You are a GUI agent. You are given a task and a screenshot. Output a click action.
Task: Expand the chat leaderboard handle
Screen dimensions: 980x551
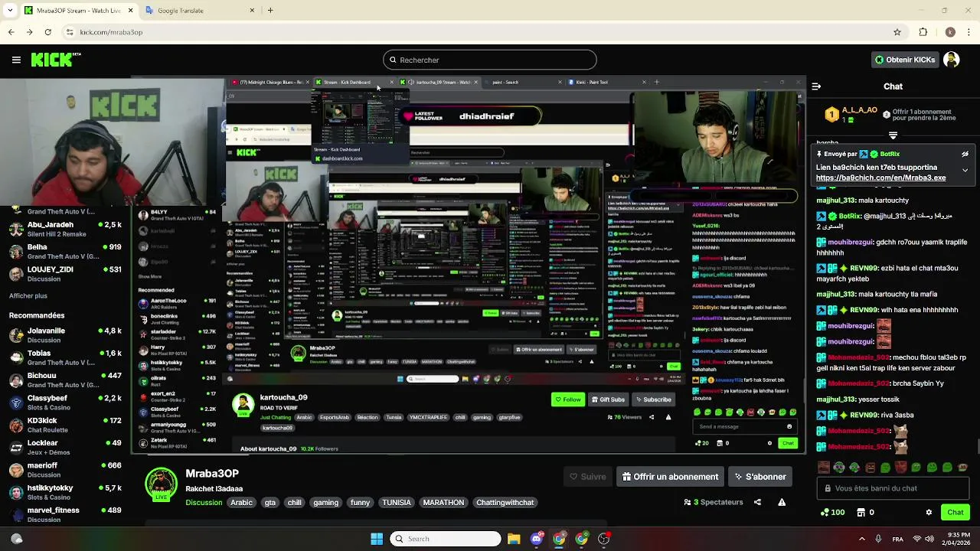(x=893, y=135)
